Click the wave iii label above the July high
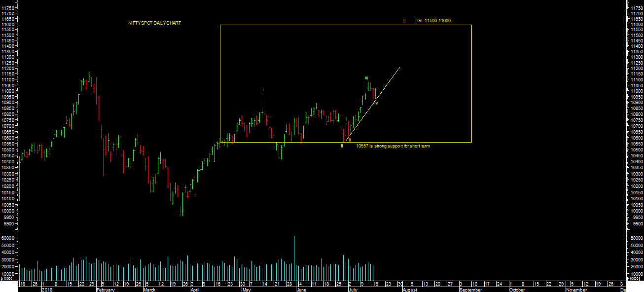Screen dimensions: 644x292 (366, 78)
